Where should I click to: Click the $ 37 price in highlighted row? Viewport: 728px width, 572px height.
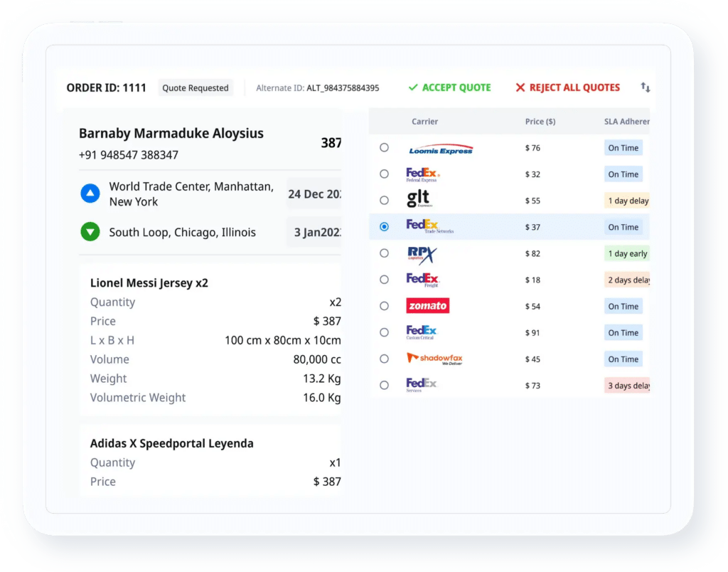pos(532,227)
